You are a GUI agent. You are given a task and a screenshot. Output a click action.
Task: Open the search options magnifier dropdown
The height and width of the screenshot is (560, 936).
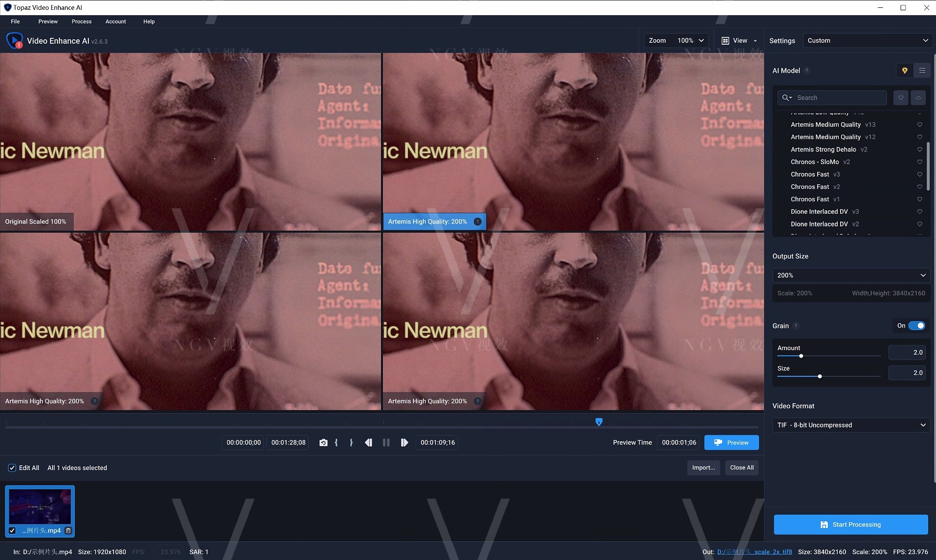[787, 98]
